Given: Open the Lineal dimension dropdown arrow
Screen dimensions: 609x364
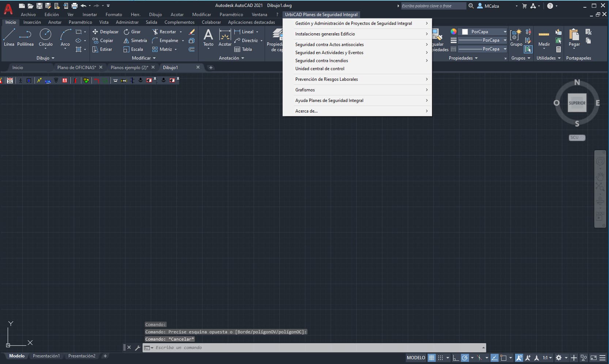Looking at the screenshot, I should coord(257,32).
